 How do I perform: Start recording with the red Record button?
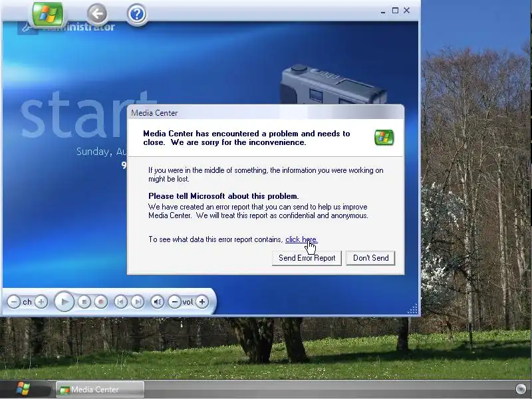point(101,302)
